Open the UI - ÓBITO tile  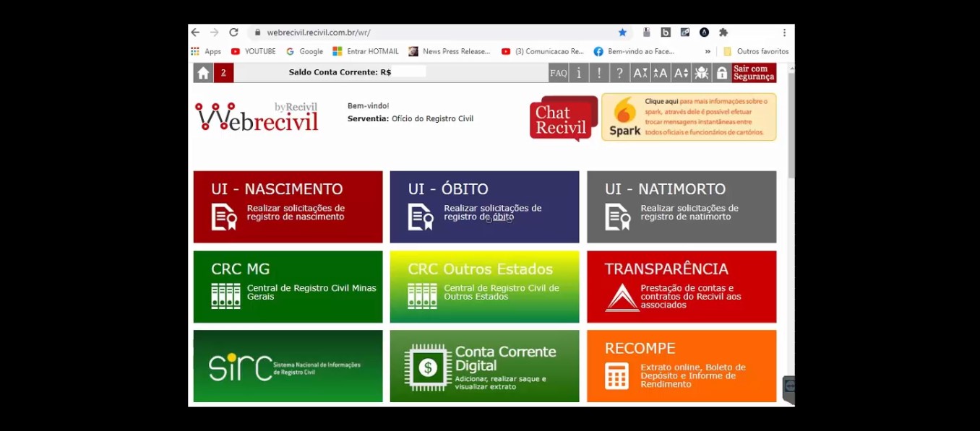(x=484, y=206)
